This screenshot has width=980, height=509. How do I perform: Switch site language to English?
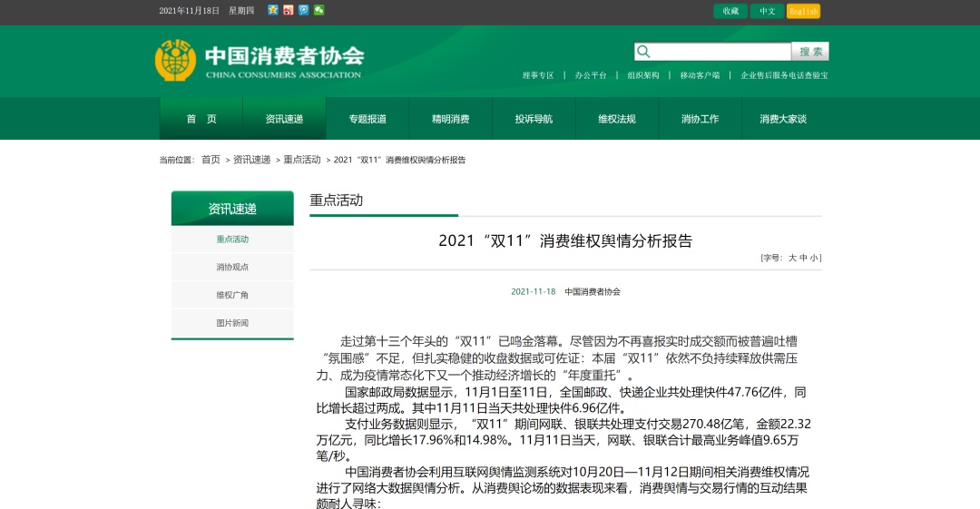(x=803, y=11)
